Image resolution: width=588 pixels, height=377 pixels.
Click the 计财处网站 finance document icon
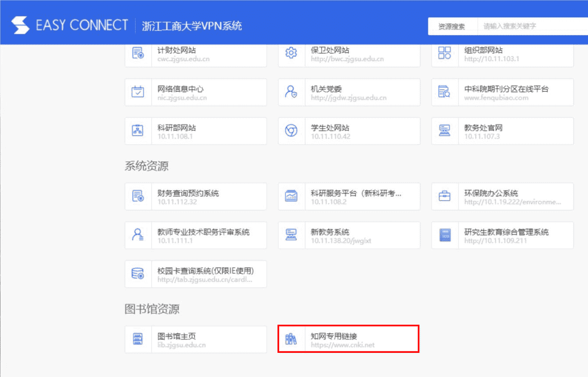(x=138, y=53)
